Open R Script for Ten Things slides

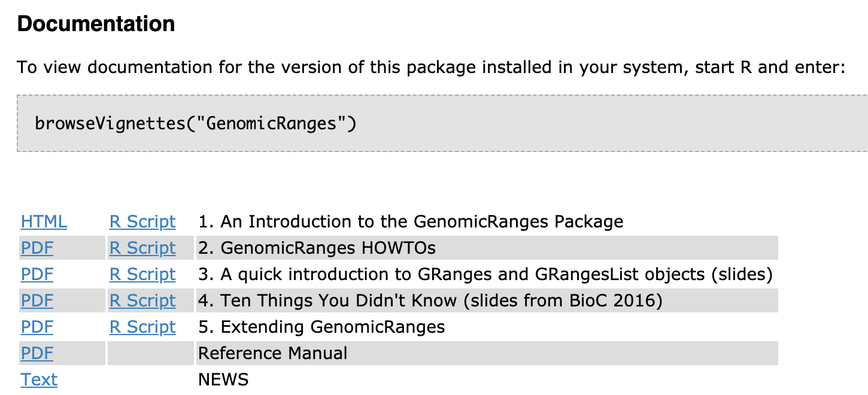(x=142, y=301)
